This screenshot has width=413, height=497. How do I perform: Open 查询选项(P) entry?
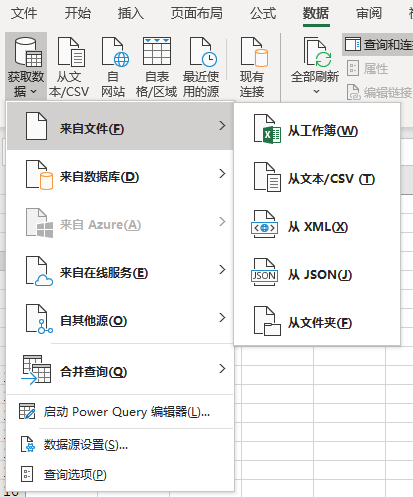pos(120,474)
